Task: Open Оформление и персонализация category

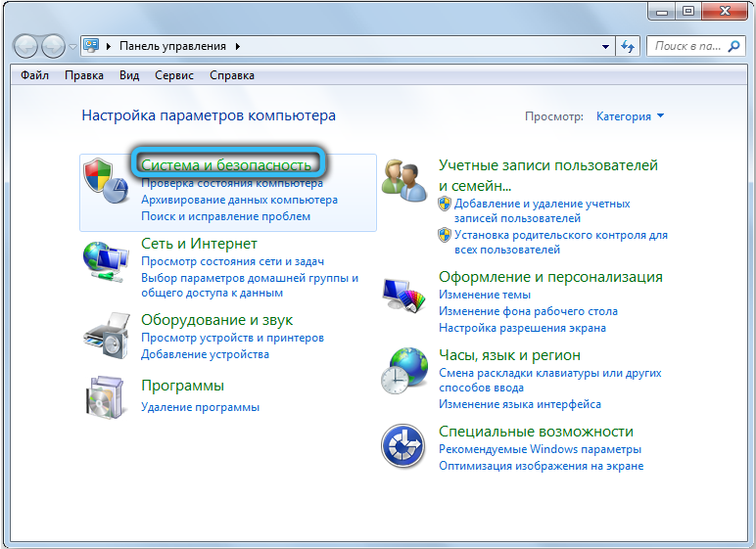Action: point(550,277)
